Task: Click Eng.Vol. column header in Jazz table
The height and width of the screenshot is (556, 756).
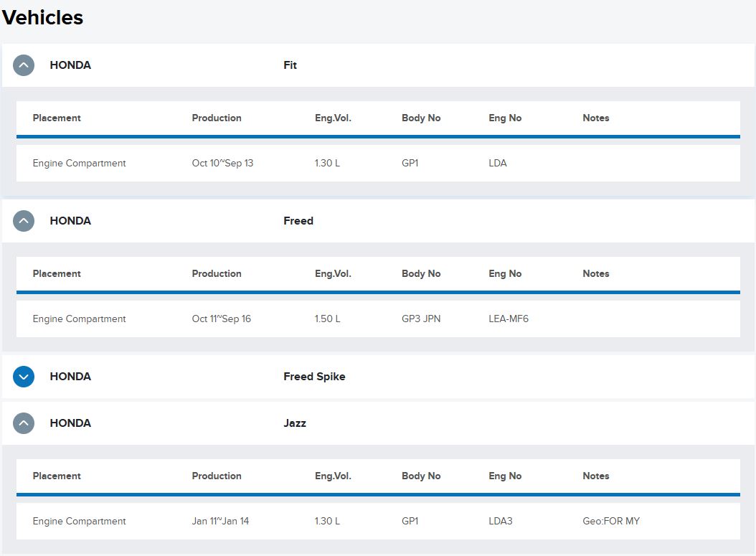Action: coord(333,476)
